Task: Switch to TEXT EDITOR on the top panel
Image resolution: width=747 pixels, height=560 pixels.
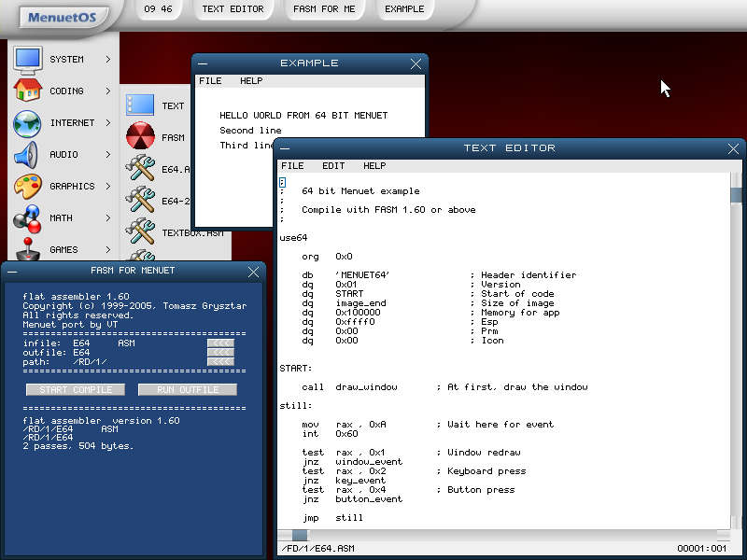Action: coord(233,9)
